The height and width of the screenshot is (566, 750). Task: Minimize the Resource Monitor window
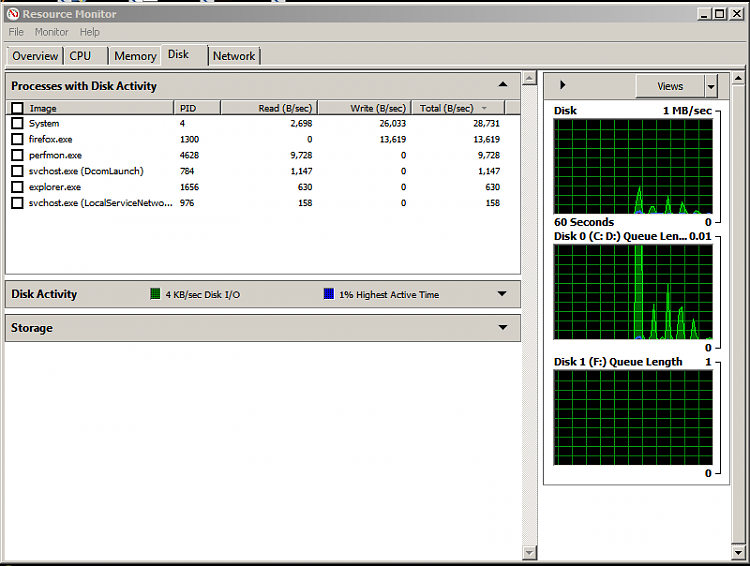pos(704,14)
